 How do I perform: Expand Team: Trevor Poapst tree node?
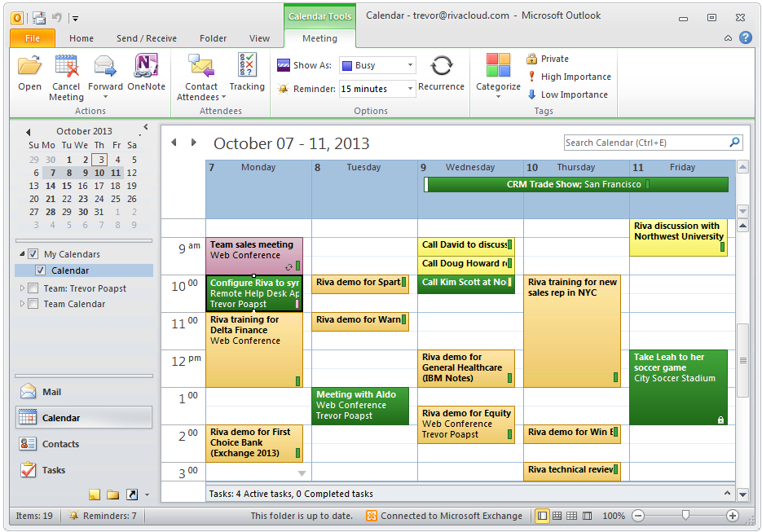coord(22,288)
